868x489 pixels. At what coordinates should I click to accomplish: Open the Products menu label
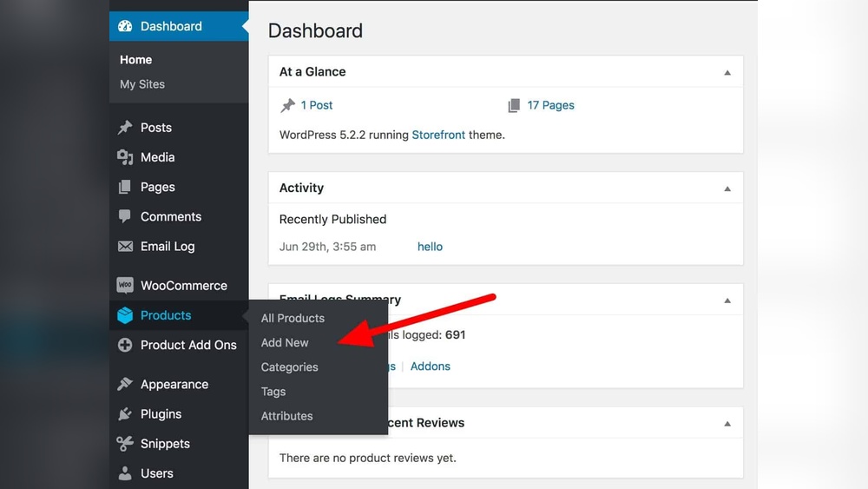(x=166, y=315)
